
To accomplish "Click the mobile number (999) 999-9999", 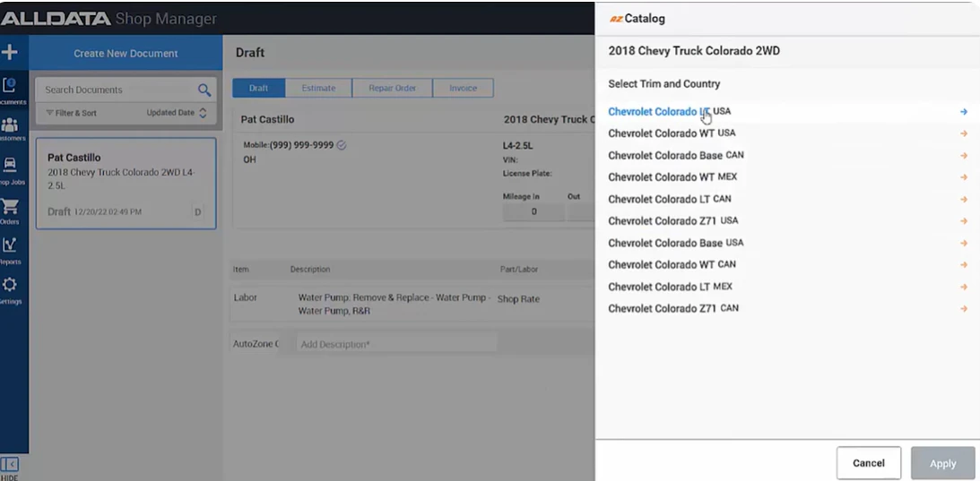I will (301, 145).
